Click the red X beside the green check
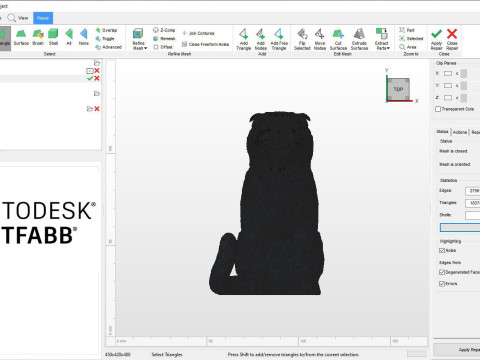 (97, 78)
